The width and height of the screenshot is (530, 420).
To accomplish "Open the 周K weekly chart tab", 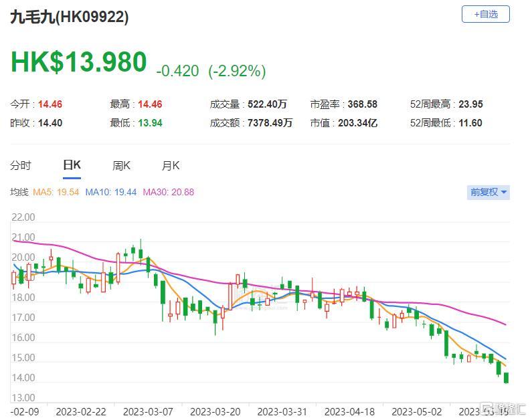I will click(x=121, y=166).
